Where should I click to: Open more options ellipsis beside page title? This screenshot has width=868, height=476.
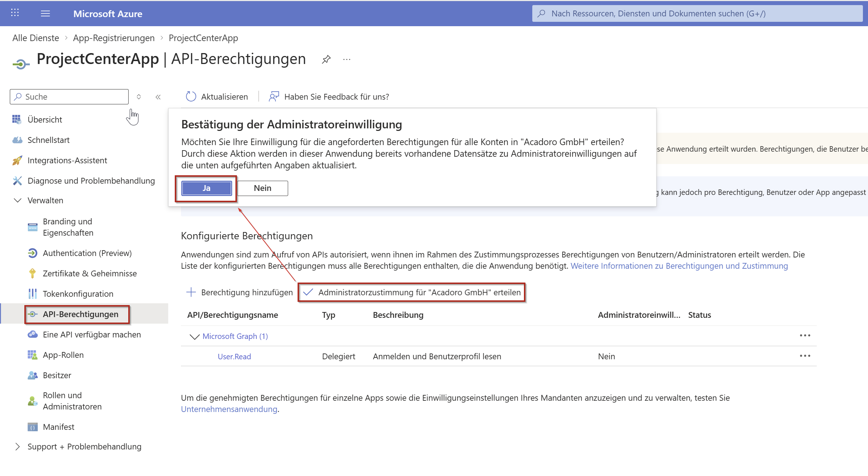point(347,59)
